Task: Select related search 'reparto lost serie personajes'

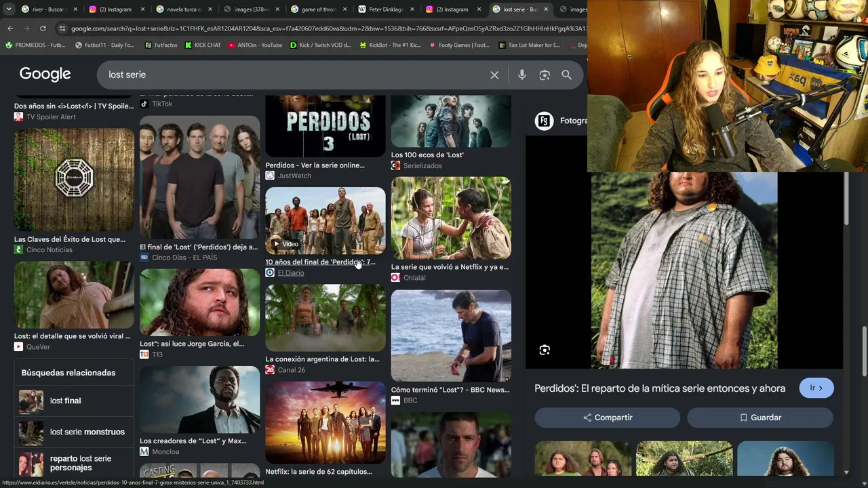Action: 74,464
